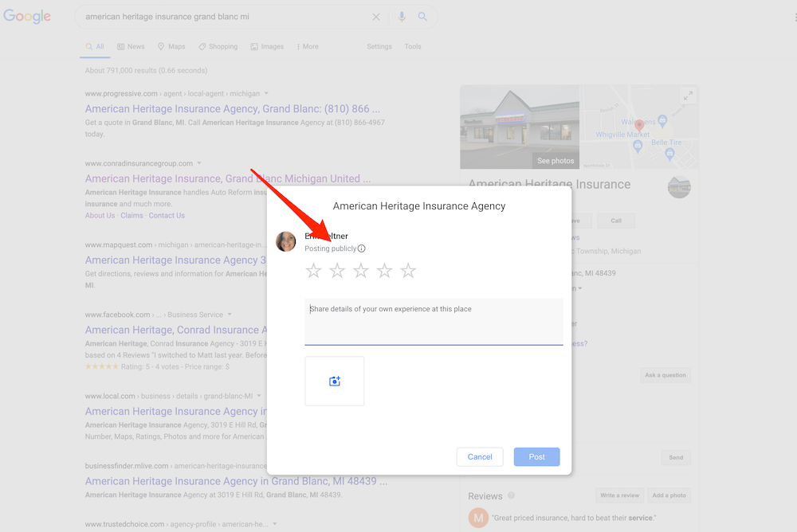This screenshot has height=532, width=797.
Task: Focus the review text field
Action: (434, 322)
